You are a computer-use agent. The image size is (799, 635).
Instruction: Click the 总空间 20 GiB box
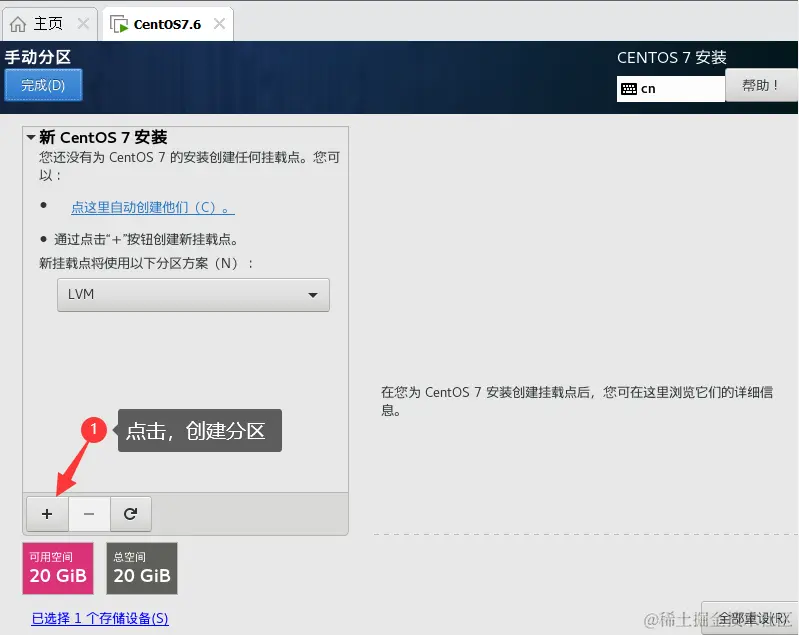click(142, 568)
